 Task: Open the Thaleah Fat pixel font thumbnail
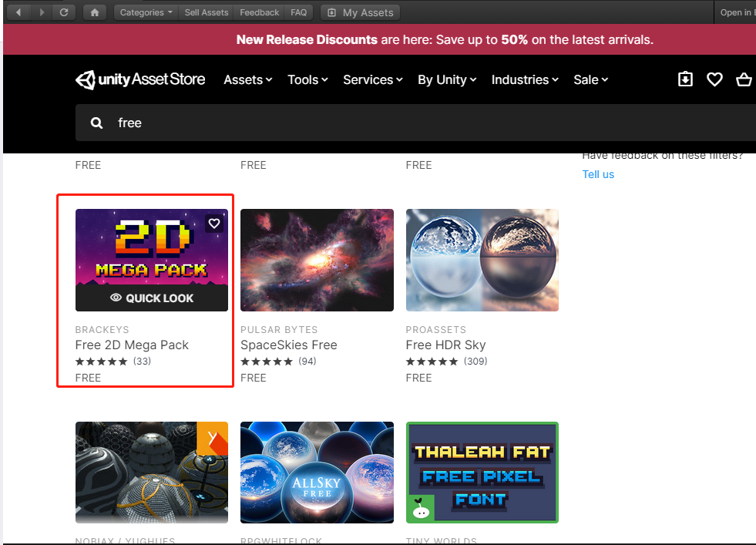pyautogui.click(x=482, y=473)
